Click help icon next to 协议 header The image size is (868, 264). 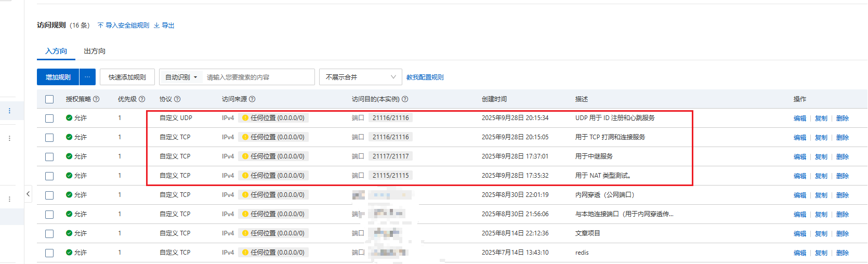point(177,99)
